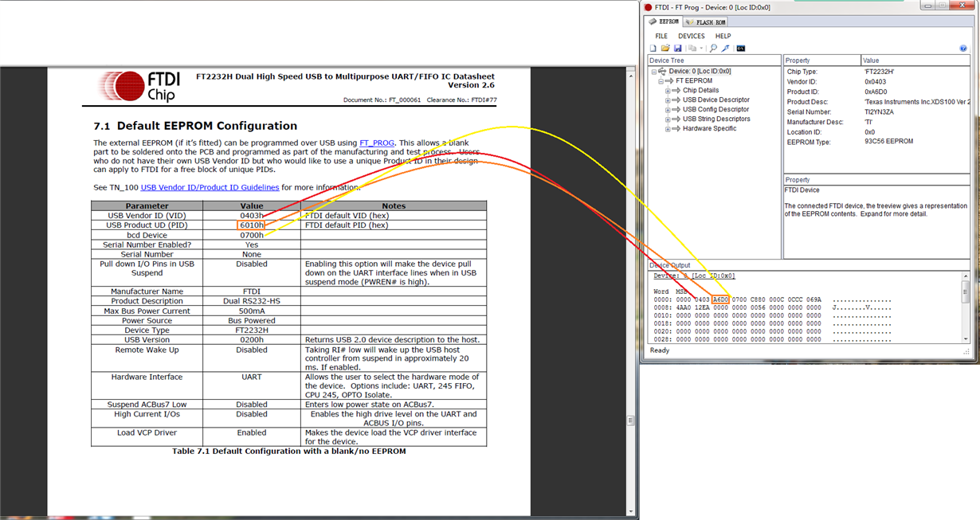
Task: Open FT_PROG link in datasheet
Action: click(377, 143)
